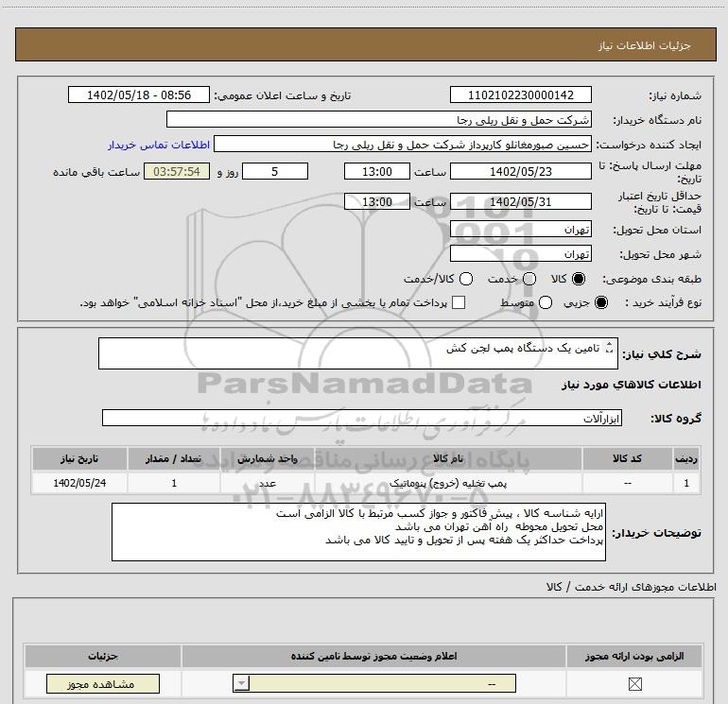
Task: Click the گروه کالا field ابزارآلات
Action: [362, 418]
